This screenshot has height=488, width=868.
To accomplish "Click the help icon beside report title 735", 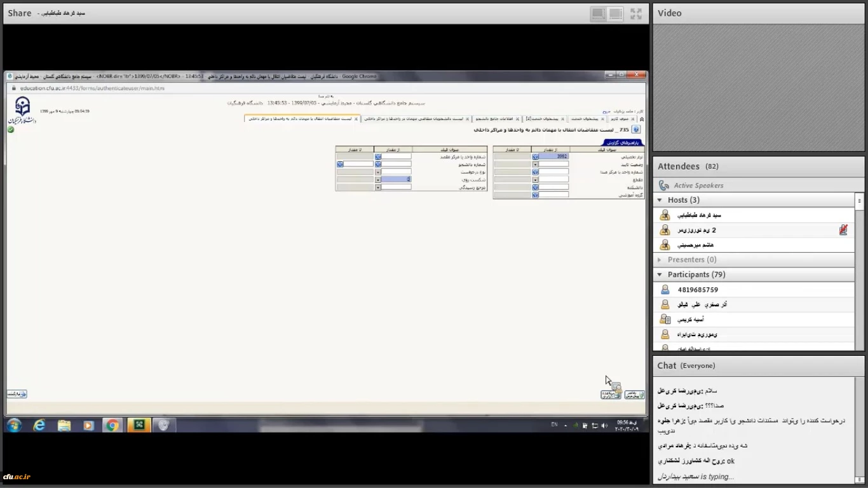I will pos(636,130).
